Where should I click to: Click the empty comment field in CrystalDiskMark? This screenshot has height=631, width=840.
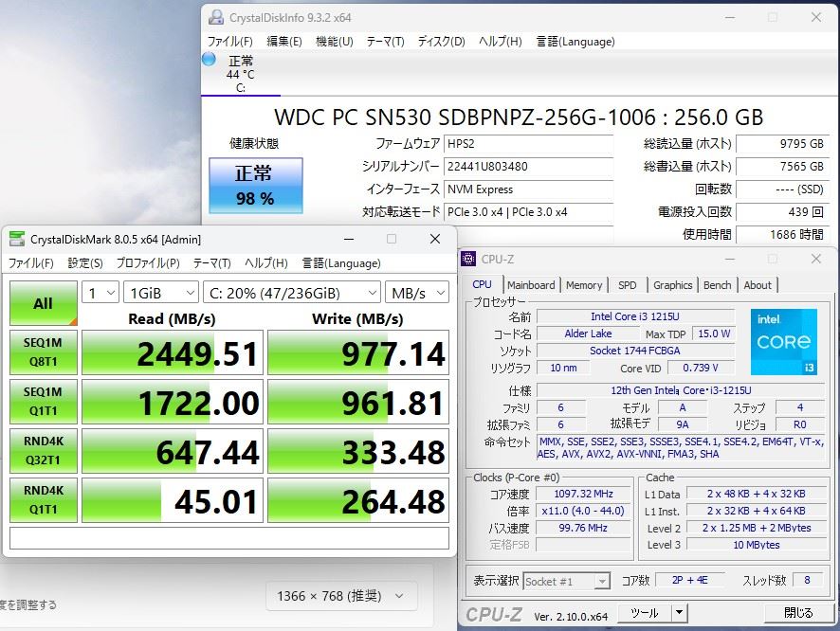(229, 538)
